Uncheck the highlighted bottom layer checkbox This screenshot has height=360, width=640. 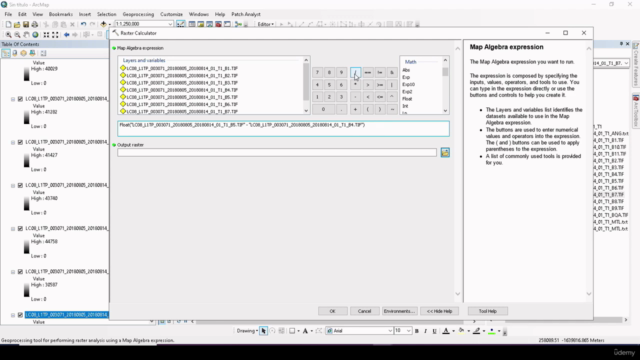20,315
